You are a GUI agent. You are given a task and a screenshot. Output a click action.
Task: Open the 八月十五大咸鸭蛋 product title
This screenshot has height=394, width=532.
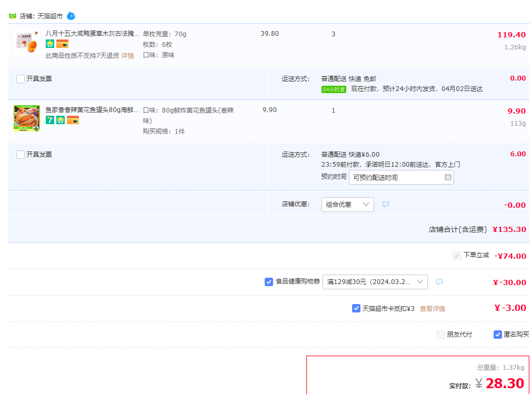tap(92, 34)
